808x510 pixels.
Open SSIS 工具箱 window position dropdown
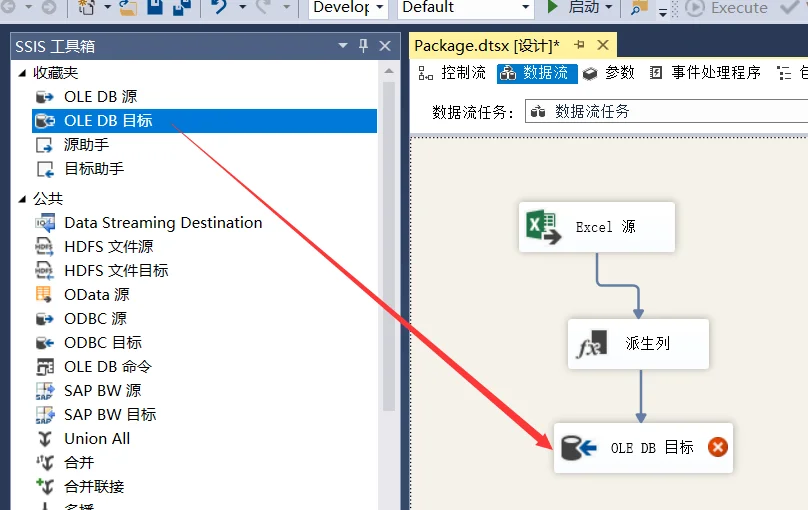(x=343, y=46)
